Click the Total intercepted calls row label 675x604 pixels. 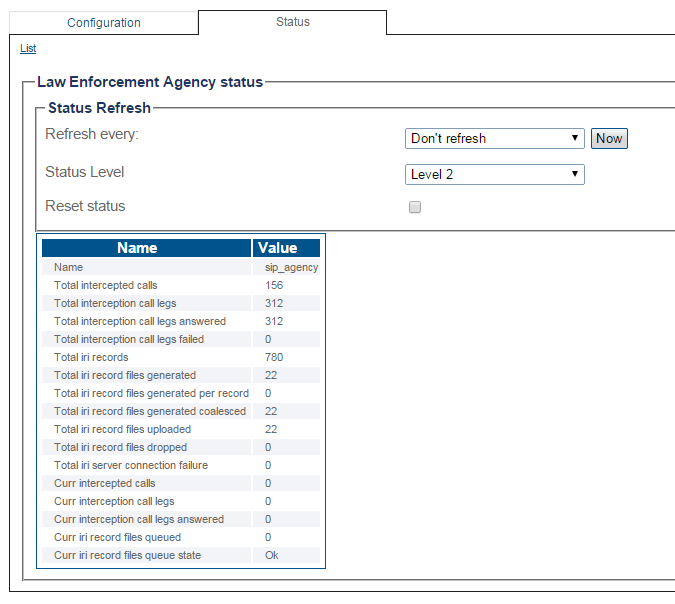pyautogui.click(x=105, y=286)
